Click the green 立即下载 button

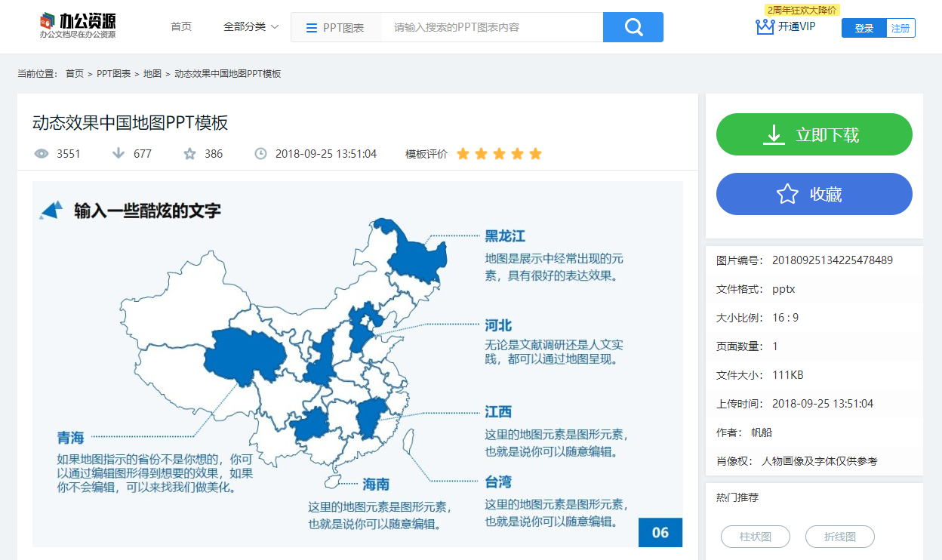pyautogui.click(x=814, y=134)
